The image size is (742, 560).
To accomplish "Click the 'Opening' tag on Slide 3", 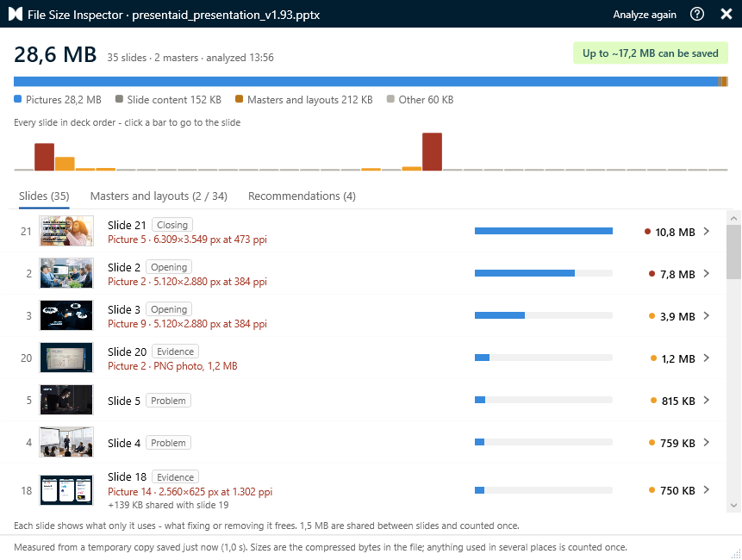I will 168,308.
